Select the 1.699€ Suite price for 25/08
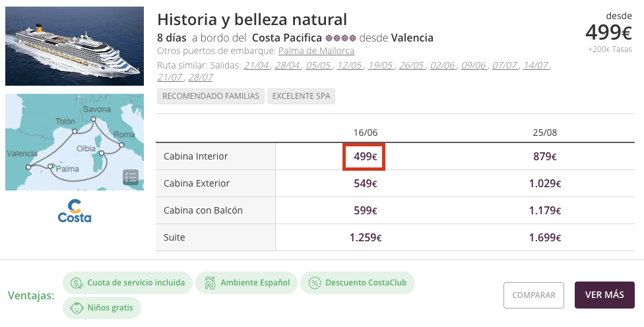 coord(545,237)
